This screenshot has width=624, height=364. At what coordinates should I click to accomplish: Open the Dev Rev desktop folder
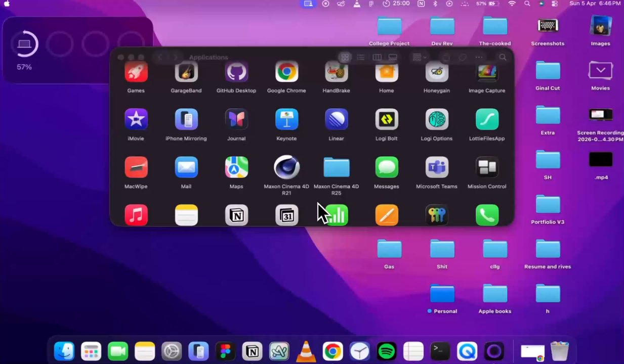442,26
